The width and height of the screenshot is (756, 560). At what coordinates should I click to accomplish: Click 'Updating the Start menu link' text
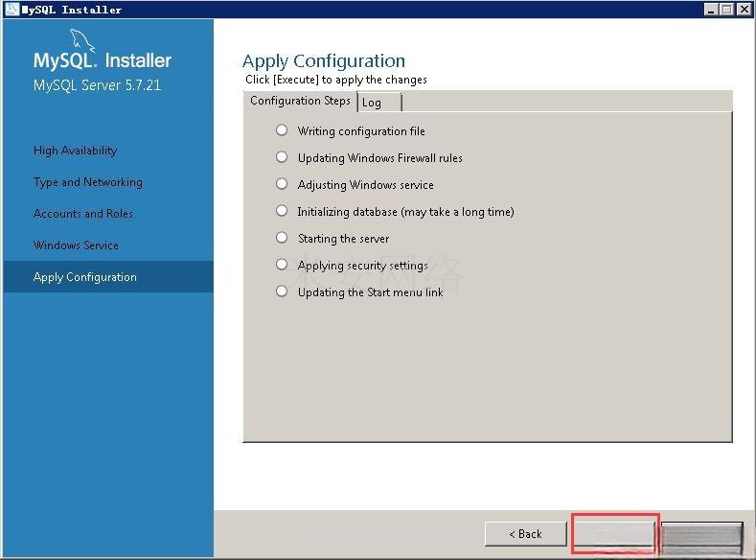tap(370, 292)
